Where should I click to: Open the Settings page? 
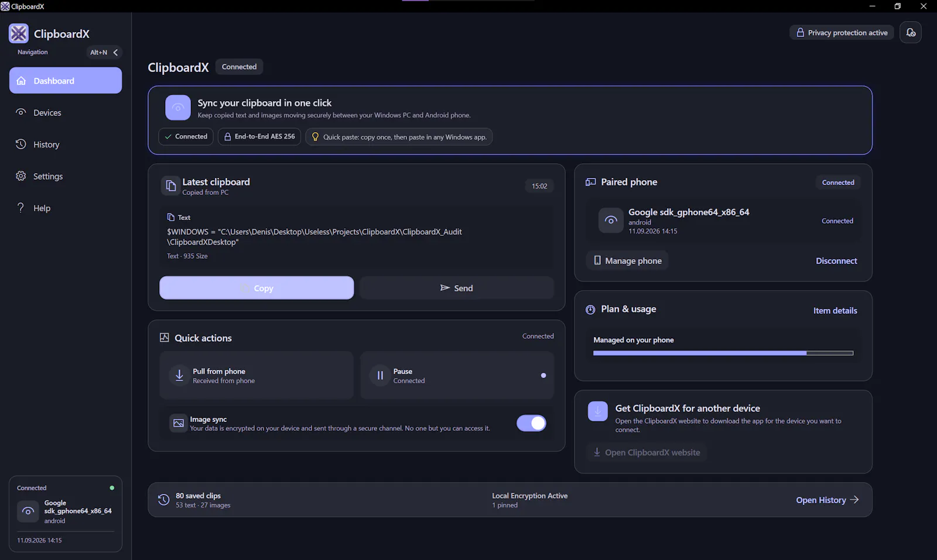[66, 176]
